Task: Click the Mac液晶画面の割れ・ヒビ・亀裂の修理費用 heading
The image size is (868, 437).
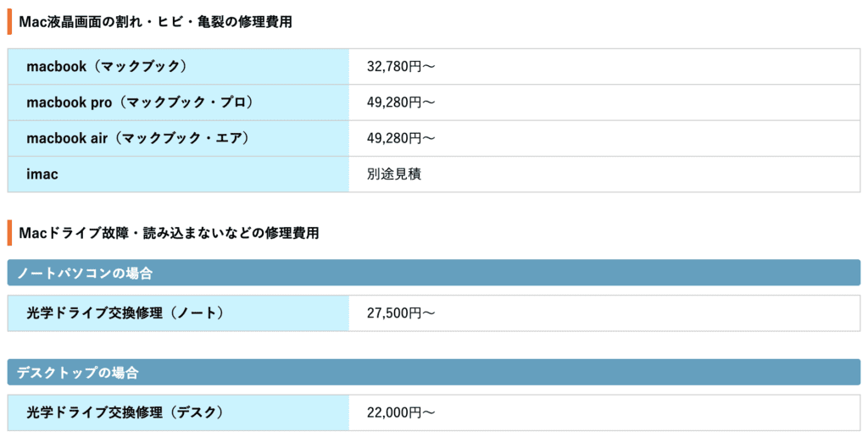Action: 155,22
